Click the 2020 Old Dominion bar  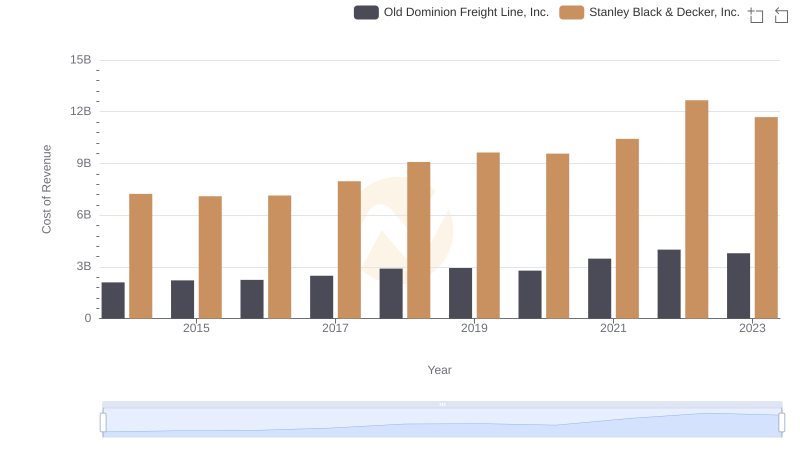530,295
